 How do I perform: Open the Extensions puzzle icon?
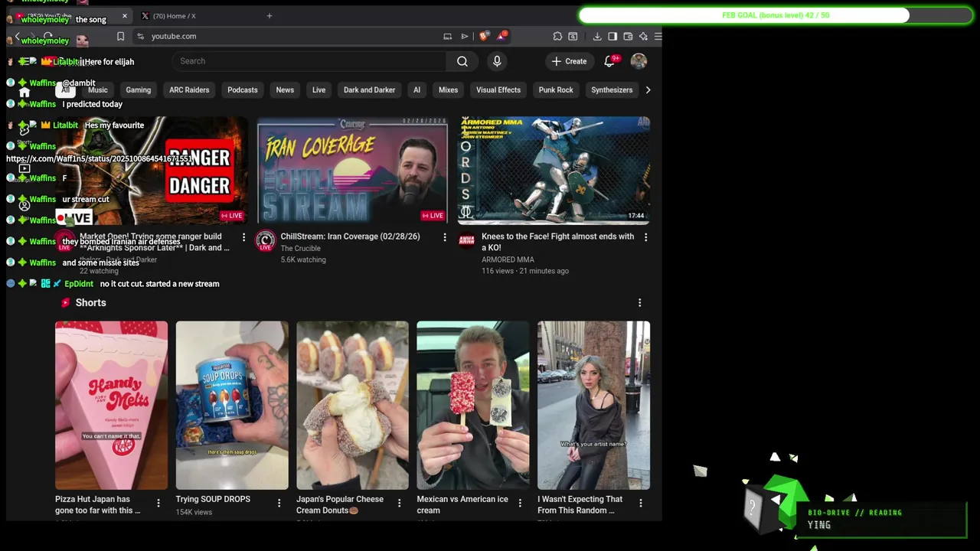click(557, 36)
